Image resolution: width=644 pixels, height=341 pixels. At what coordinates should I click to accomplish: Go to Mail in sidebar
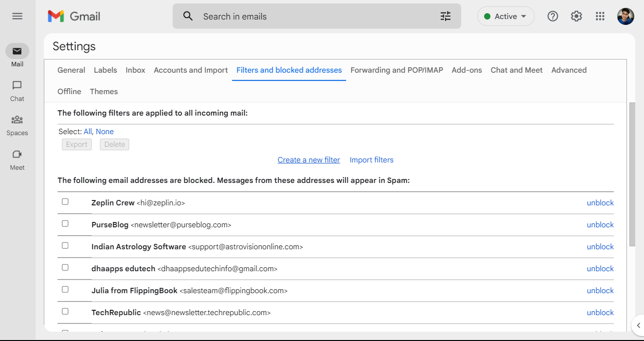[x=17, y=56]
